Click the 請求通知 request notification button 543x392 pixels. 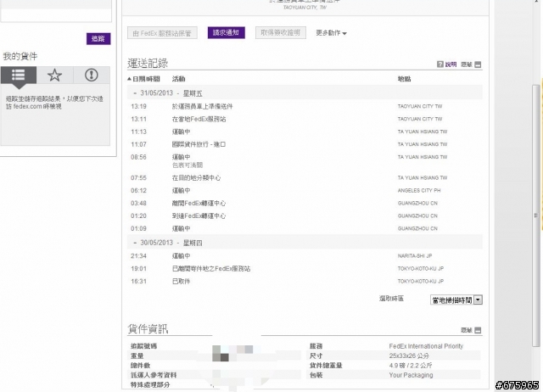pos(227,33)
